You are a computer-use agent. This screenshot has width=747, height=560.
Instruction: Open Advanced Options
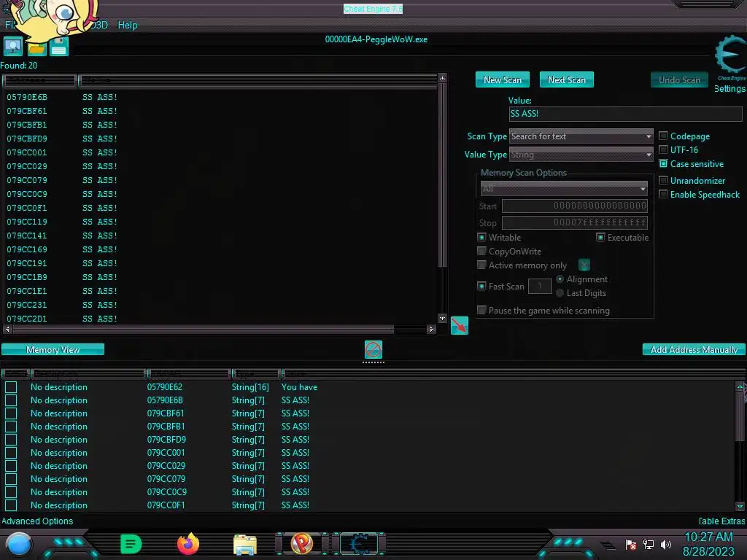click(37, 521)
